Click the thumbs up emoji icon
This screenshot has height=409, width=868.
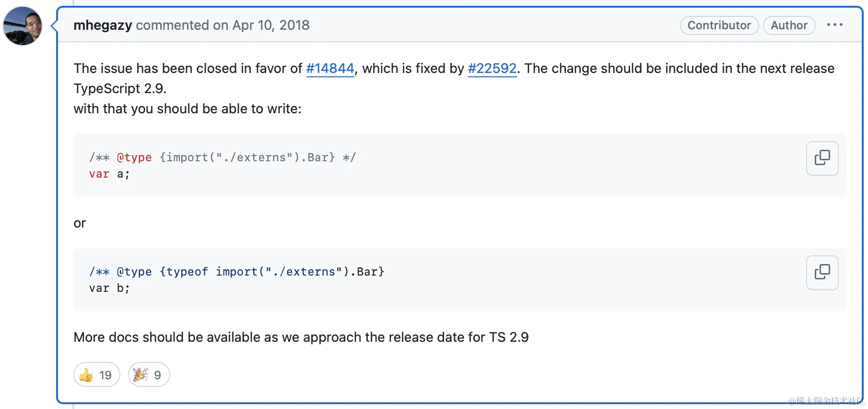tap(86, 375)
